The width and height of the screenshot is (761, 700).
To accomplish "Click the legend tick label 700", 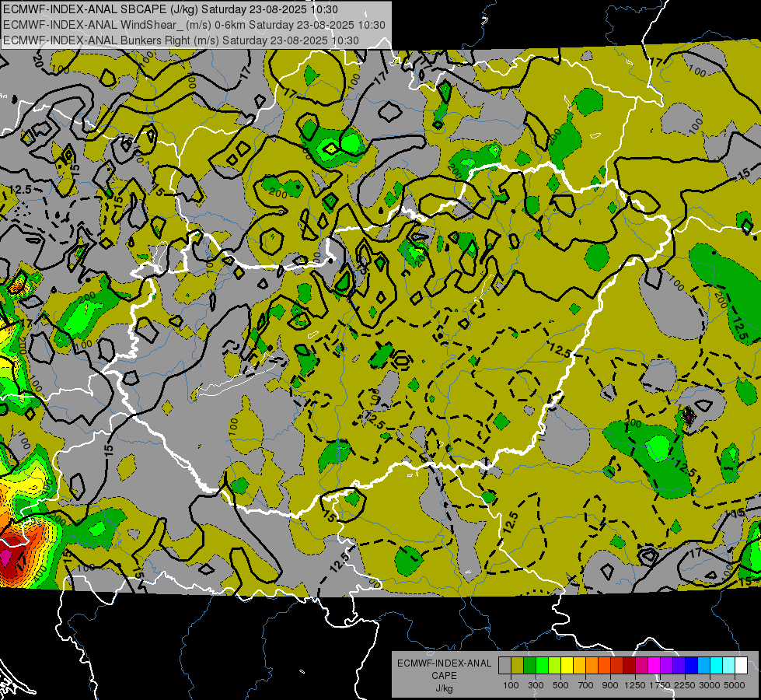I will coord(585,685).
